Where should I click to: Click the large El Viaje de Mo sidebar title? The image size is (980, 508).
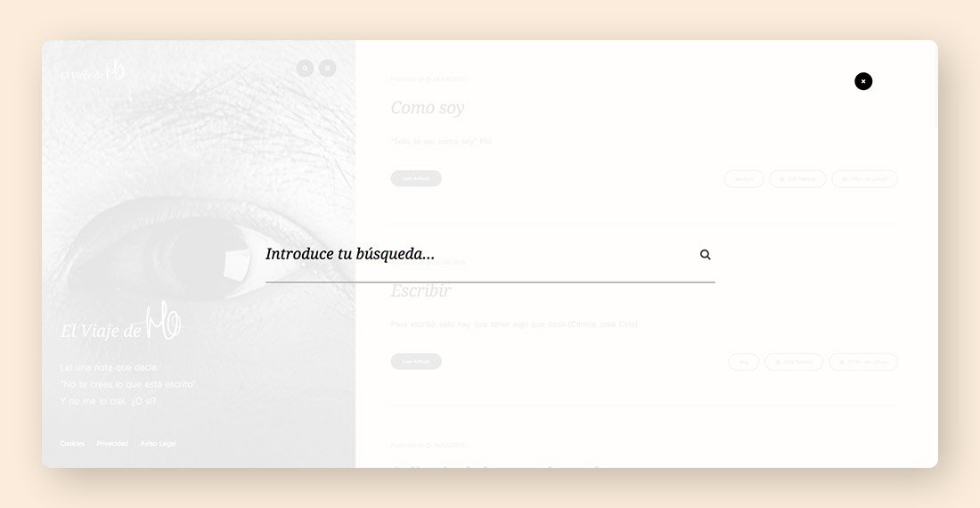pos(121,321)
